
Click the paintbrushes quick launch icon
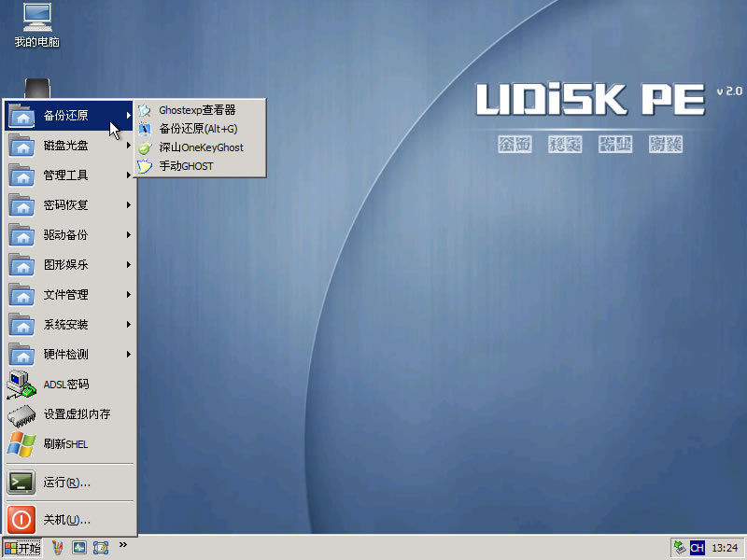coord(58,548)
